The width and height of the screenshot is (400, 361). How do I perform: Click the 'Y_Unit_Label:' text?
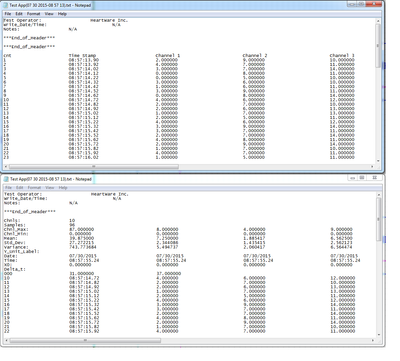coord(21,251)
